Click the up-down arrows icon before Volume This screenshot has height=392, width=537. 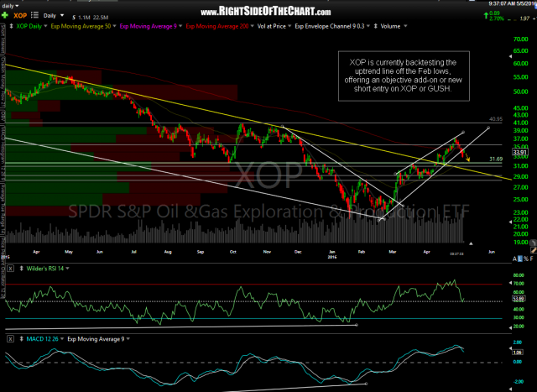point(376,26)
